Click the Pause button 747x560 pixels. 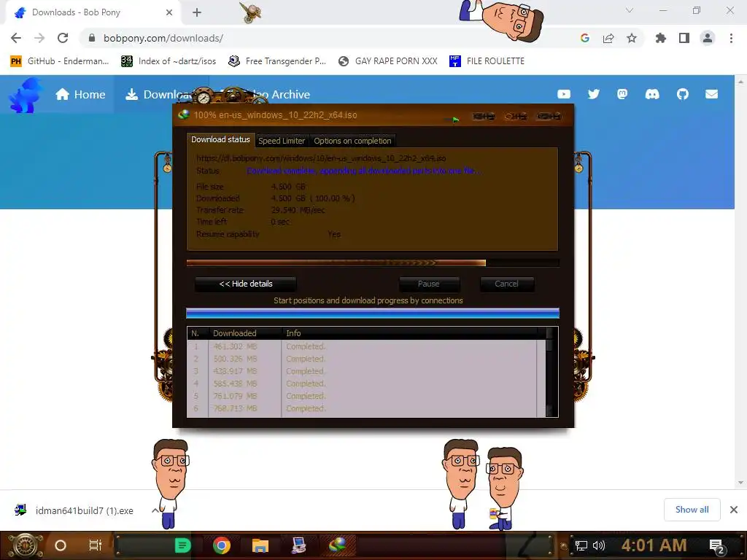(429, 284)
